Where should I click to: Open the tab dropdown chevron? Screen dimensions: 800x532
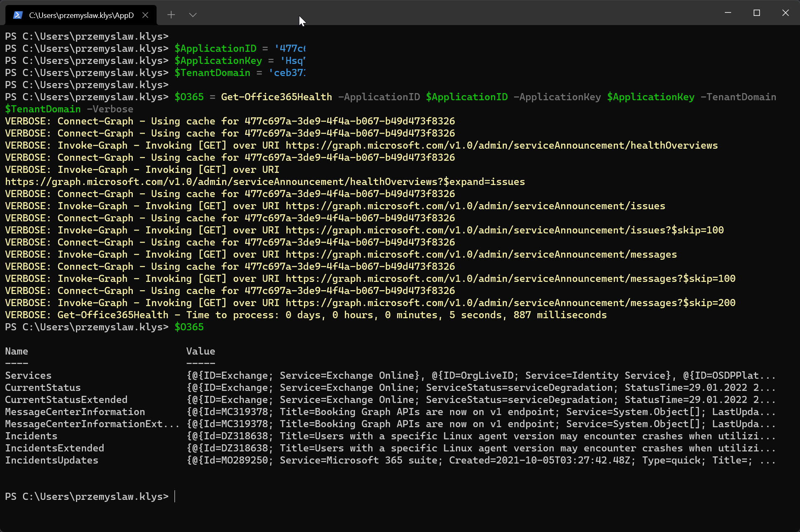192,15
